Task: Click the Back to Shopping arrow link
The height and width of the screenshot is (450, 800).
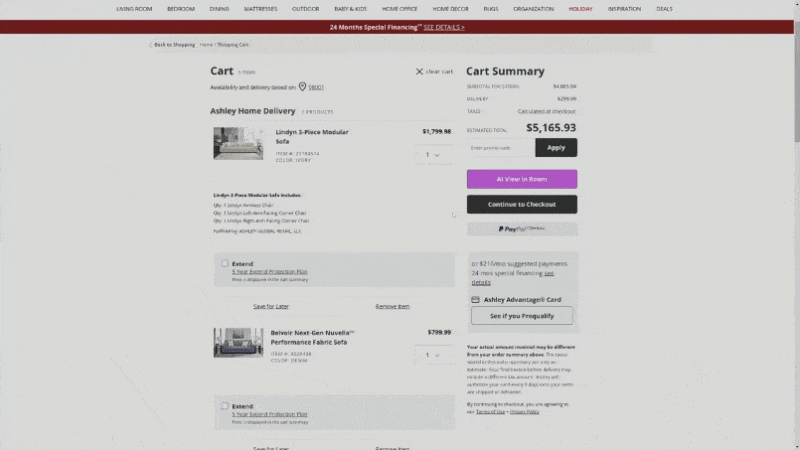Action: (172, 44)
